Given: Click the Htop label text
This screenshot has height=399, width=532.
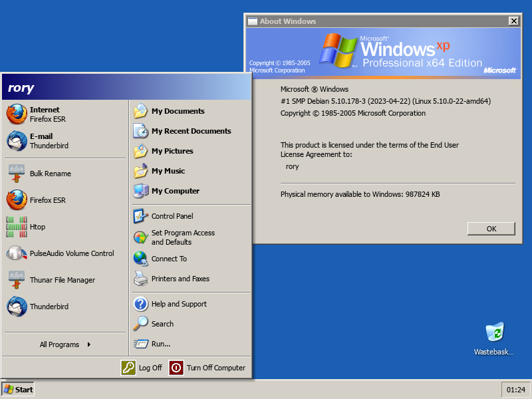Looking at the screenshot, I should pyautogui.click(x=37, y=227).
